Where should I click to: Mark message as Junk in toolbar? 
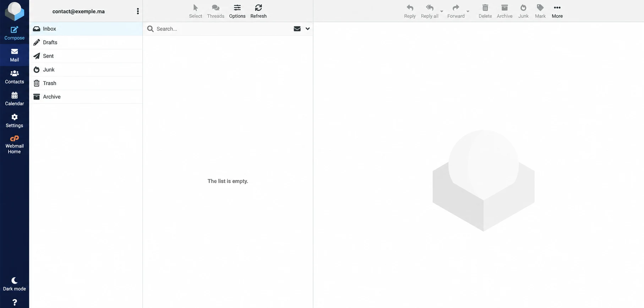pyautogui.click(x=523, y=11)
